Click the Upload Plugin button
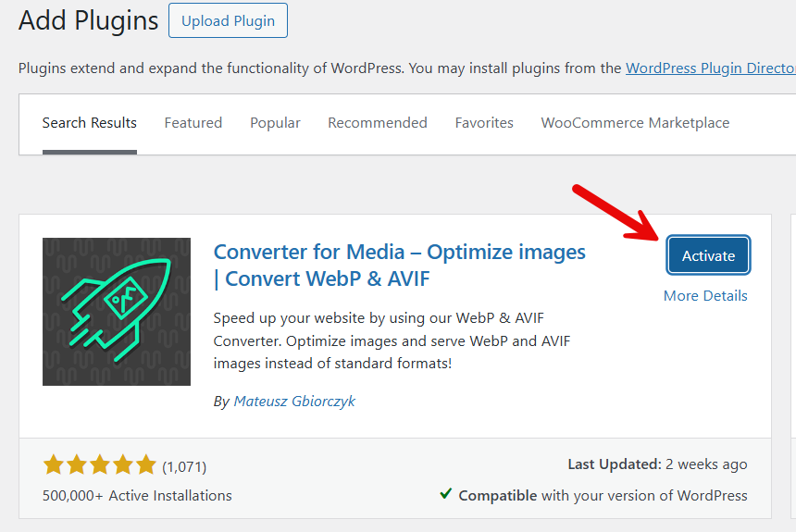The width and height of the screenshot is (796, 532). tap(228, 20)
